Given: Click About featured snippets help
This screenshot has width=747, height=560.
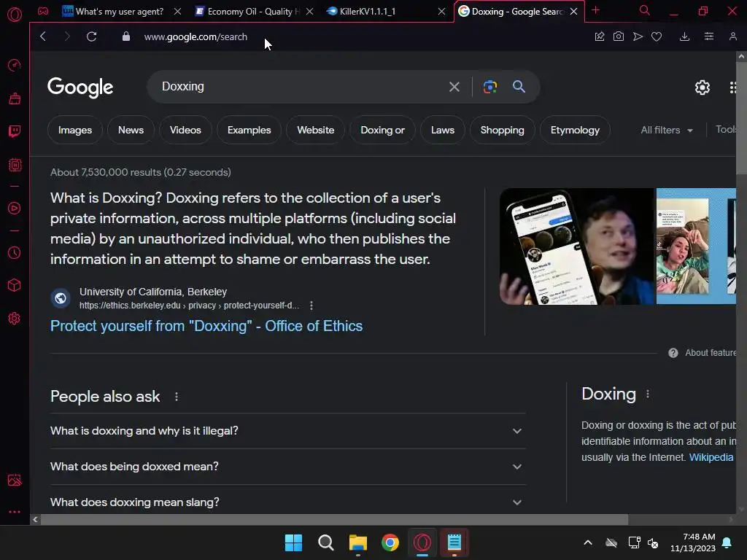Looking at the screenshot, I should tap(703, 353).
